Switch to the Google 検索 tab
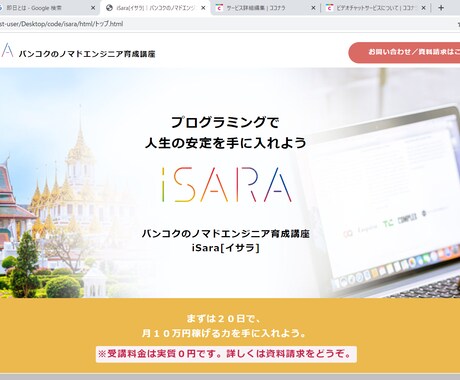The height and width of the screenshot is (380, 460). [x=47, y=8]
